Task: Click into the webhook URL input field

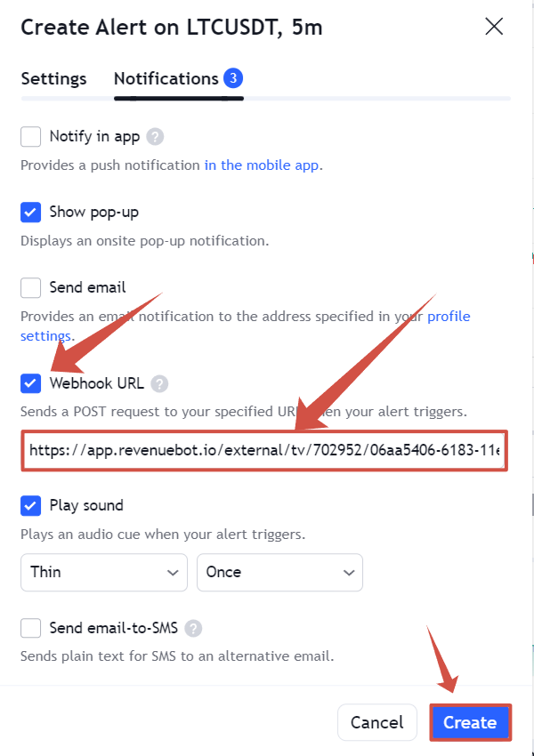Action: coord(264,451)
